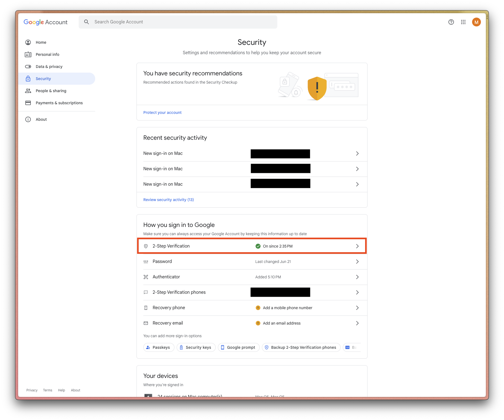The image size is (504, 420).
Task: Click Add a mobile phone number text
Action: pos(287,308)
